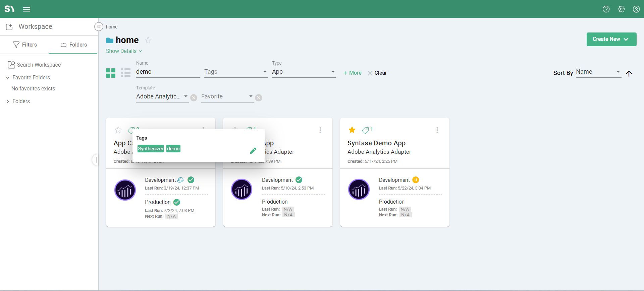Open Syntasa Demo App options menu

click(437, 130)
